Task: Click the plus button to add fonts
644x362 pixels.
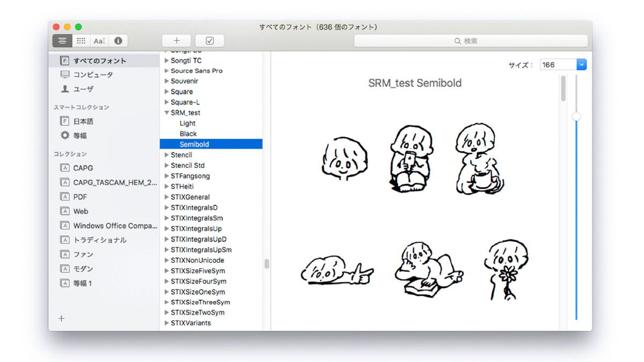Action: click(x=177, y=41)
